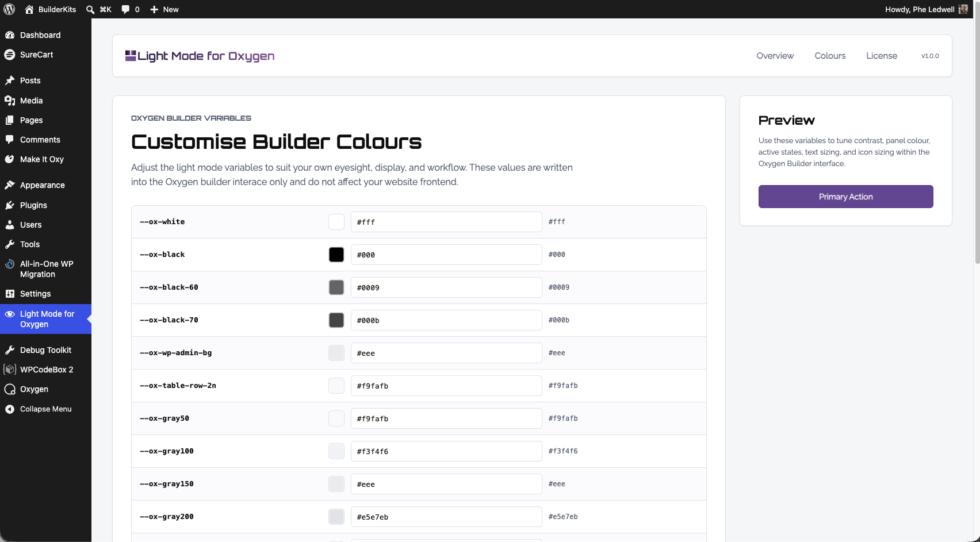Open the --ox-gray50 colour swatch
Viewport: 980px width, 542px height.
pos(336,418)
